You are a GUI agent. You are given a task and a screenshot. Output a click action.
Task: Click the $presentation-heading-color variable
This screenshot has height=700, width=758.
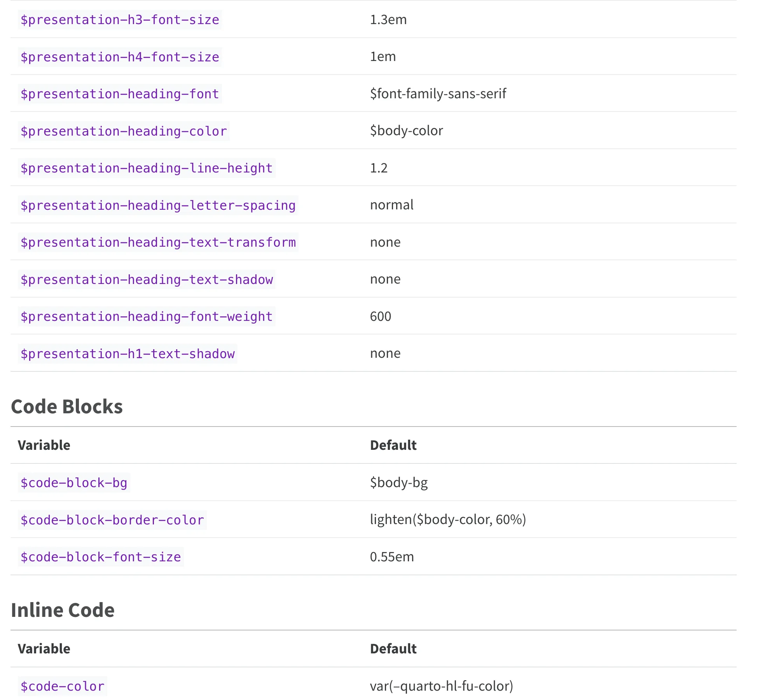[124, 131]
